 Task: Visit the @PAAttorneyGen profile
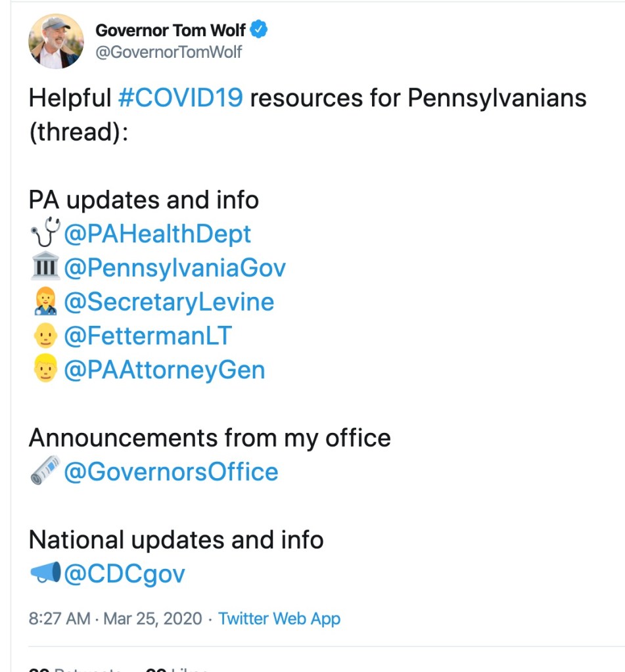(164, 370)
